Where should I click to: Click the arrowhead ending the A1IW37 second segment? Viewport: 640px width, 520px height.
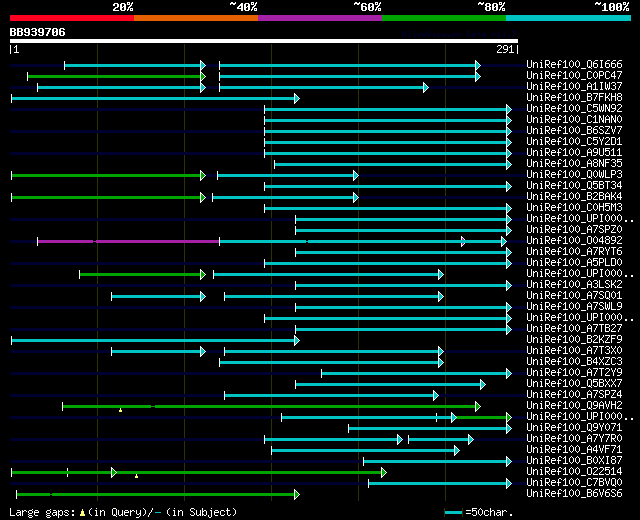[426, 87]
